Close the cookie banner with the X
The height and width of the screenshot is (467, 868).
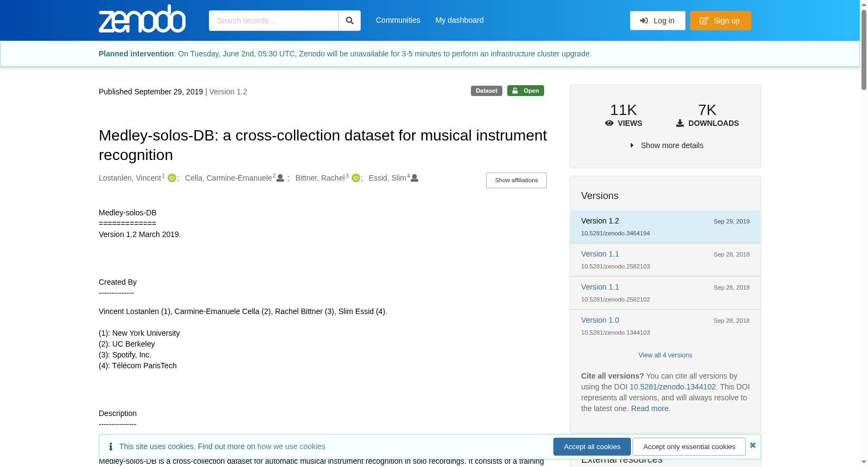point(752,445)
